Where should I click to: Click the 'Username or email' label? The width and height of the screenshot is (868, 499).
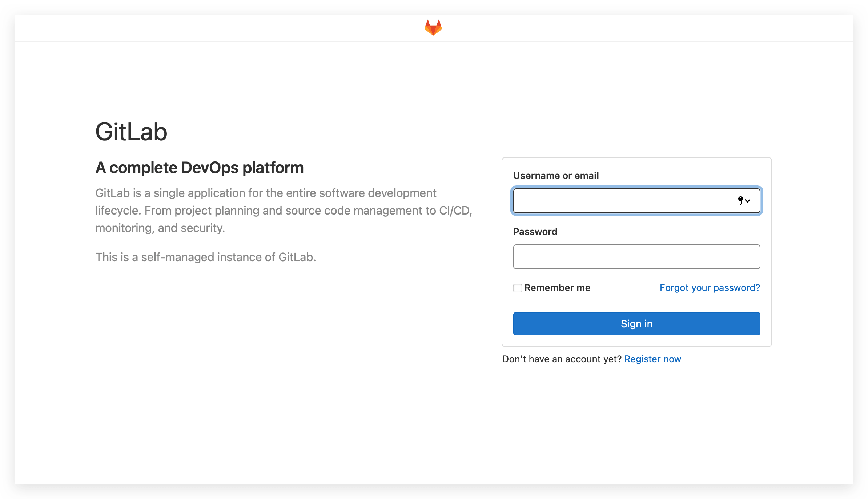[556, 176]
